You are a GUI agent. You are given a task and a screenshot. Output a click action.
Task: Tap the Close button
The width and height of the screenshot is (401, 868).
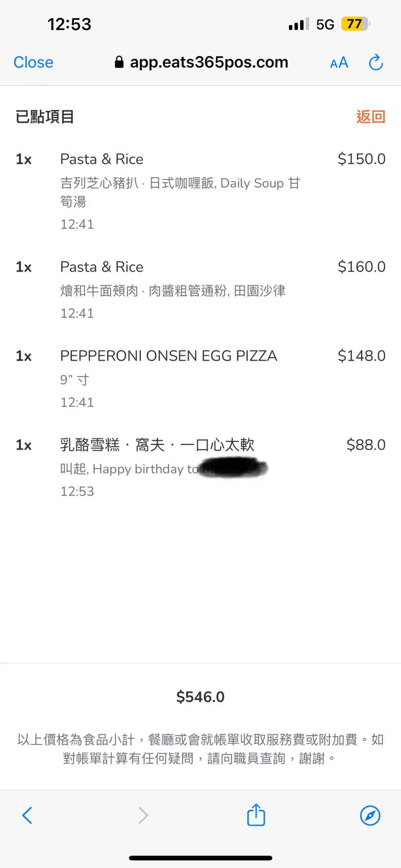pos(33,63)
